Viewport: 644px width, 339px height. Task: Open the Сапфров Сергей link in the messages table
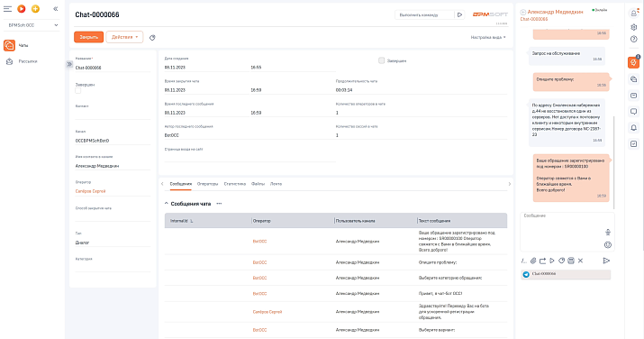point(268,312)
